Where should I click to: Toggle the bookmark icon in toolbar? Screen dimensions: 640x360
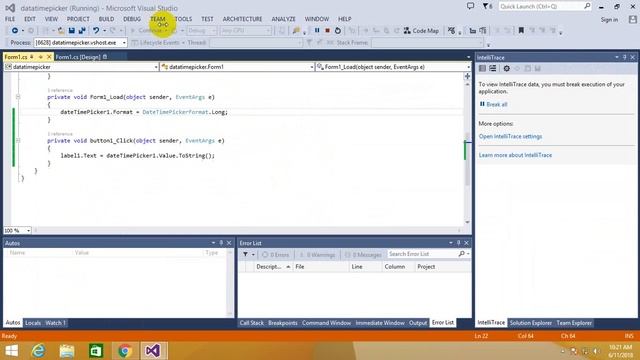tap(521, 31)
